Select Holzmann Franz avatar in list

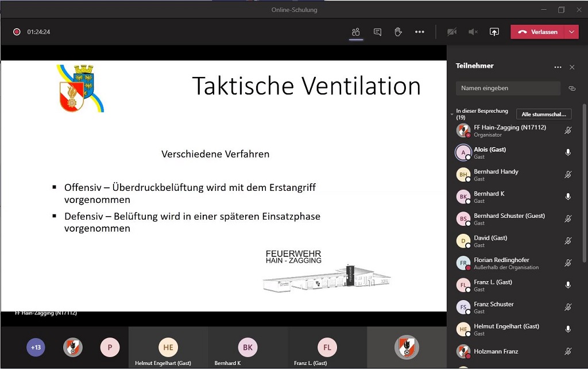click(x=463, y=351)
